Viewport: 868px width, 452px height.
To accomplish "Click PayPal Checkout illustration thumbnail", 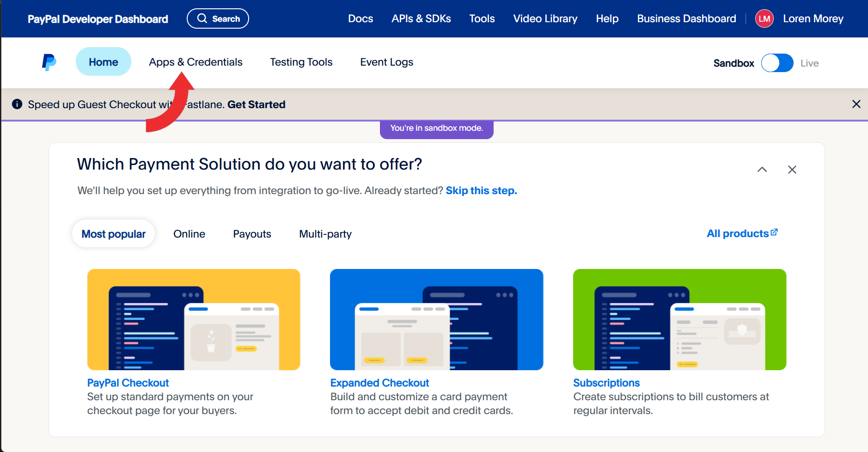I will pyautogui.click(x=194, y=319).
